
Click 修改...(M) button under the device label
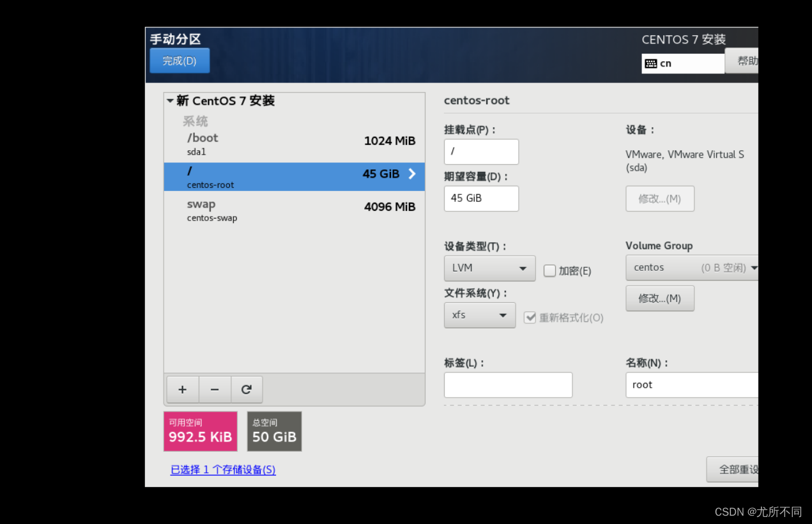coord(660,199)
